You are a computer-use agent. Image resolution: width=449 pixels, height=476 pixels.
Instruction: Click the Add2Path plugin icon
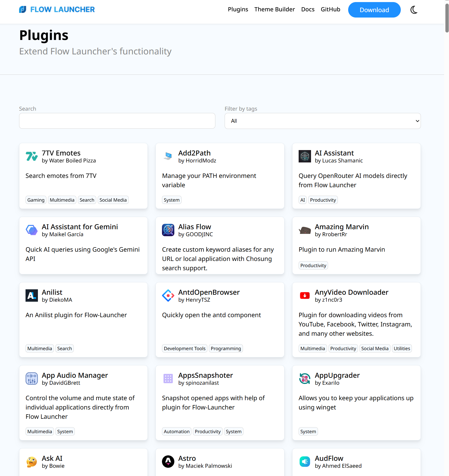pos(168,156)
